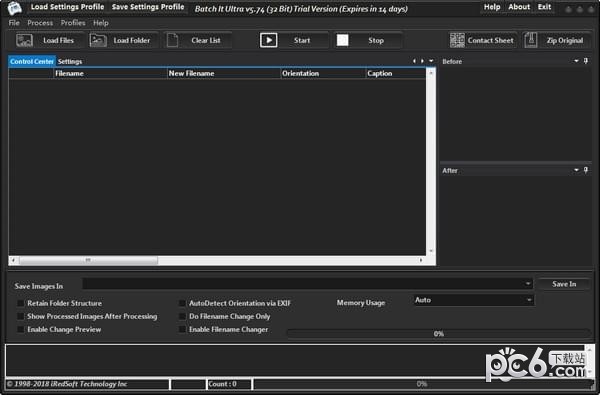600x395 pixels.
Task: Click the Clear List button label
Action: click(206, 40)
